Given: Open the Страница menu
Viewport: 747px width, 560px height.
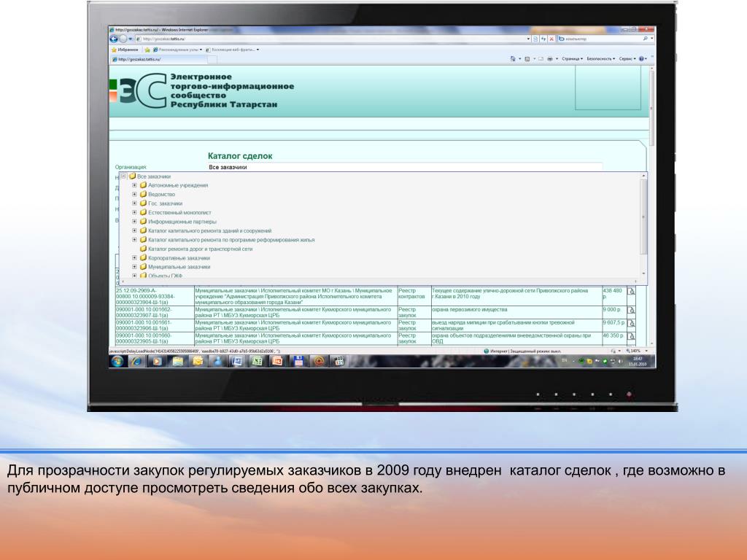Looking at the screenshot, I should point(572,59).
